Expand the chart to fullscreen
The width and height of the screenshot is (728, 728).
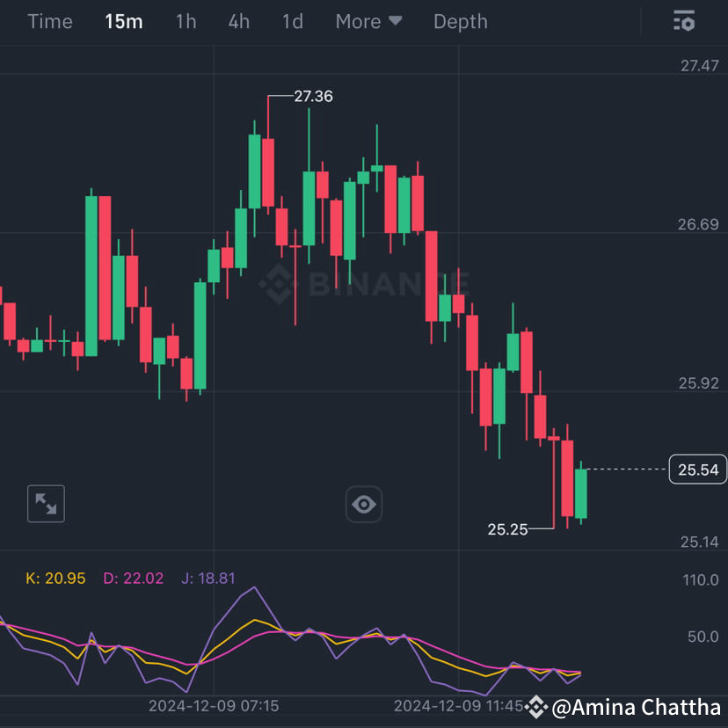(x=46, y=504)
